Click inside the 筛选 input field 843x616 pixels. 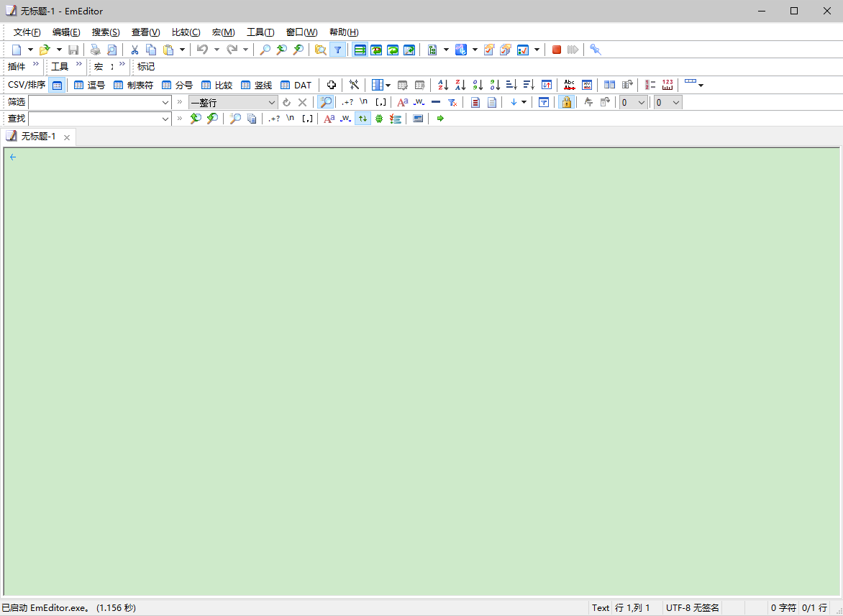[x=95, y=103]
